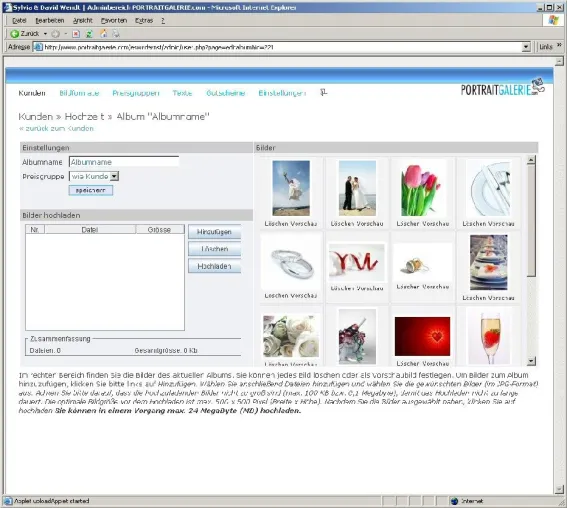This screenshot has width=567, height=508.
Task: Click Vorschau under the wedding rings image
Action: (304, 296)
